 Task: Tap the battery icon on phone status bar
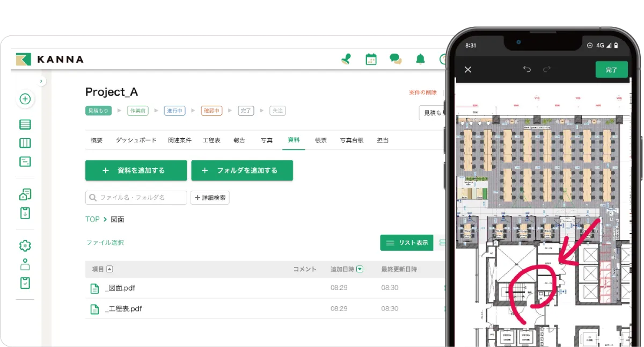(616, 46)
